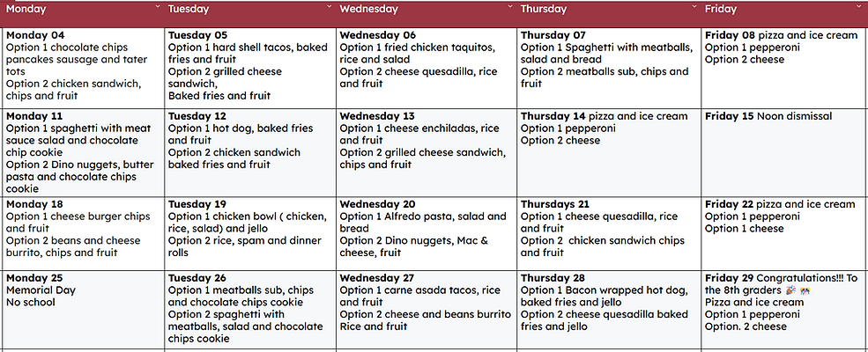Expand the Thursday column filter dropdown arrow
Image resolution: width=868 pixels, height=352 pixels.
pyautogui.click(x=694, y=7)
